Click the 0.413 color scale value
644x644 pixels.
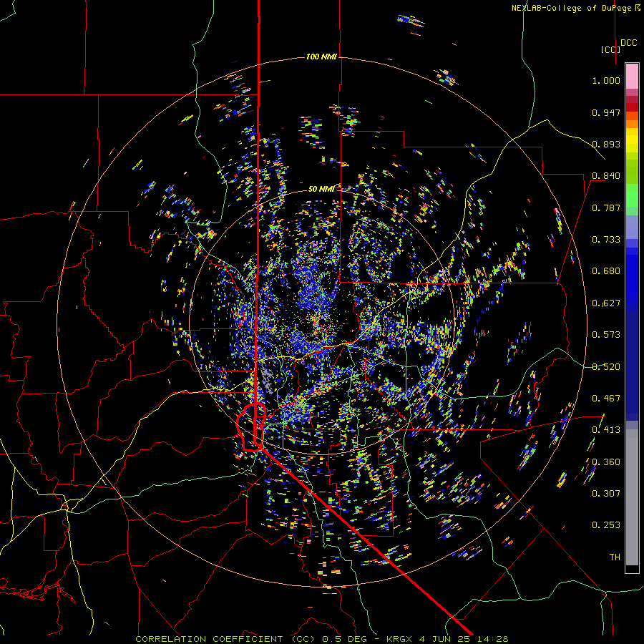click(606, 430)
